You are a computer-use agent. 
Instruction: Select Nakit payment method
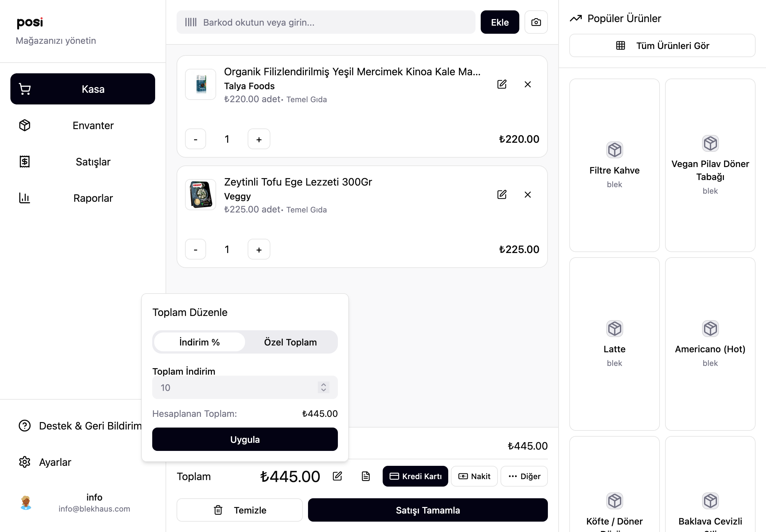pos(474,476)
